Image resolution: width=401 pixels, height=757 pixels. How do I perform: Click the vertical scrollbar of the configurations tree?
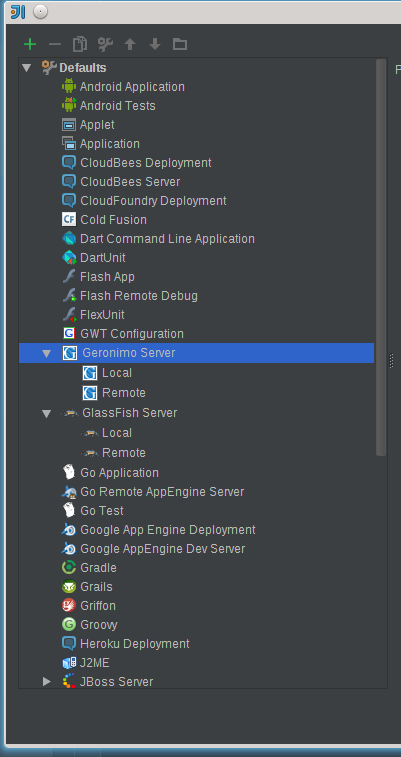coord(381,258)
